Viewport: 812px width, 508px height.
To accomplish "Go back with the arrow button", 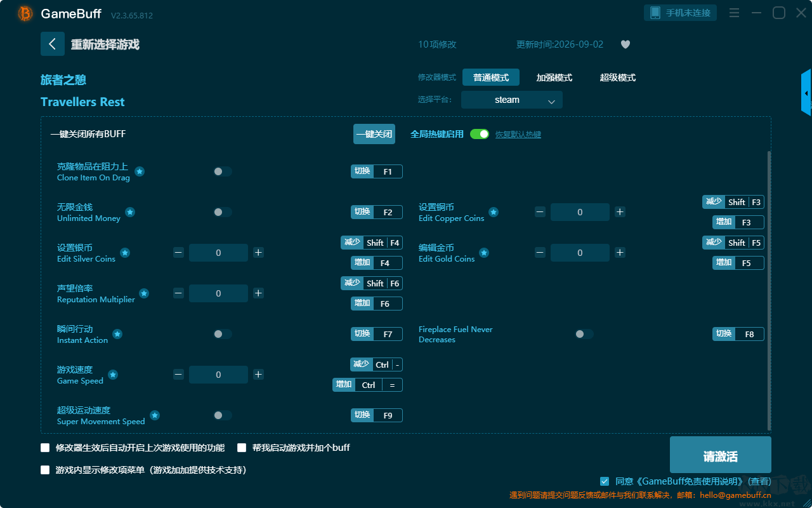I will pos(53,44).
